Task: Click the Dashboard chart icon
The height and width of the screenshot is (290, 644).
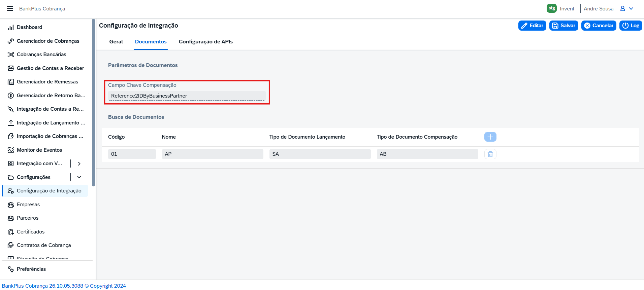Action: click(11, 27)
